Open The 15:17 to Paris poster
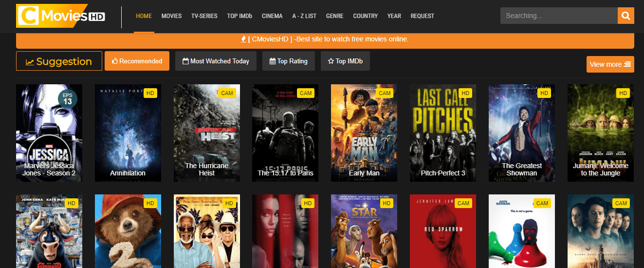This screenshot has width=644, height=268. click(285, 133)
